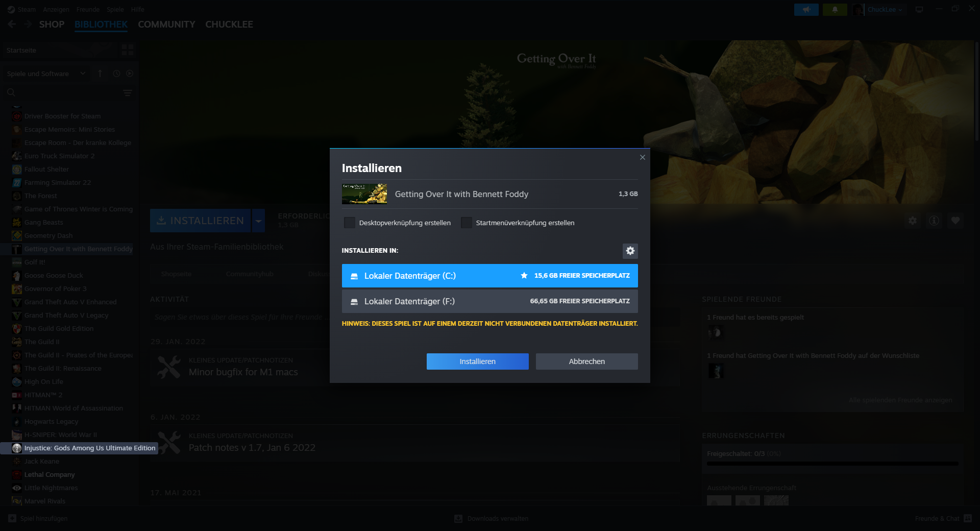
Task: Switch library to grid view icon
Action: click(x=128, y=50)
